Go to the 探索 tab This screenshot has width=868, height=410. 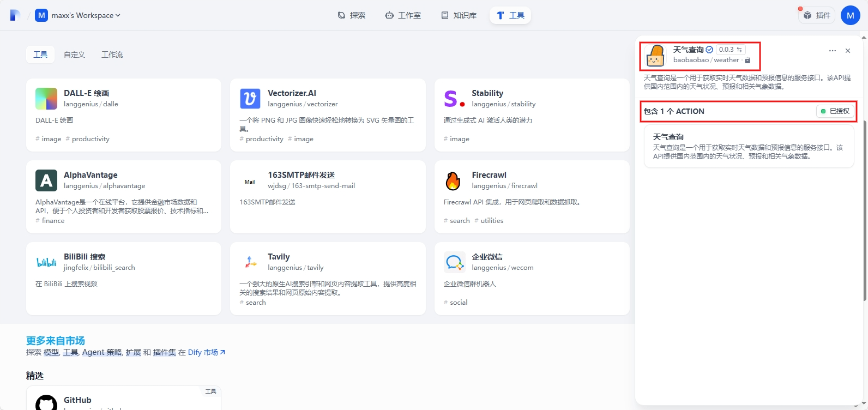tap(351, 15)
